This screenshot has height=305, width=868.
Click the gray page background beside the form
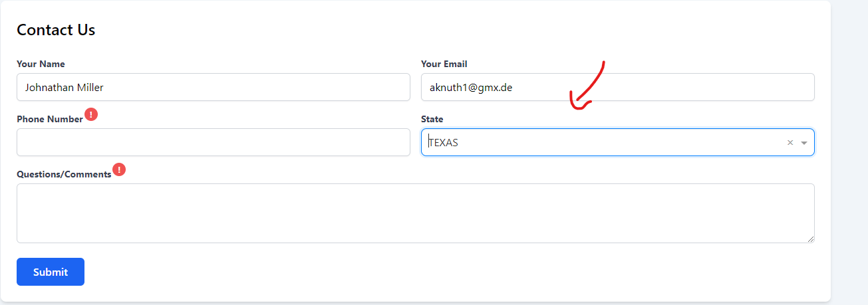849,153
